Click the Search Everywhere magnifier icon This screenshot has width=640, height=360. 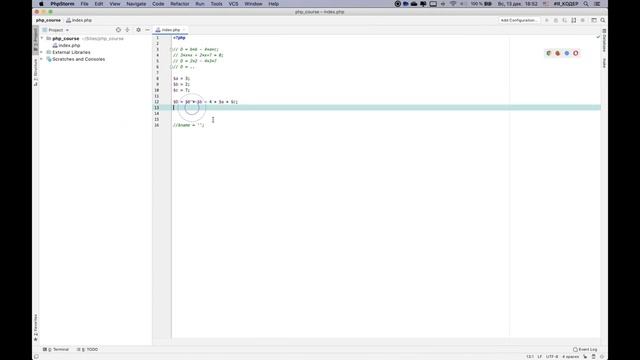(x=603, y=20)
